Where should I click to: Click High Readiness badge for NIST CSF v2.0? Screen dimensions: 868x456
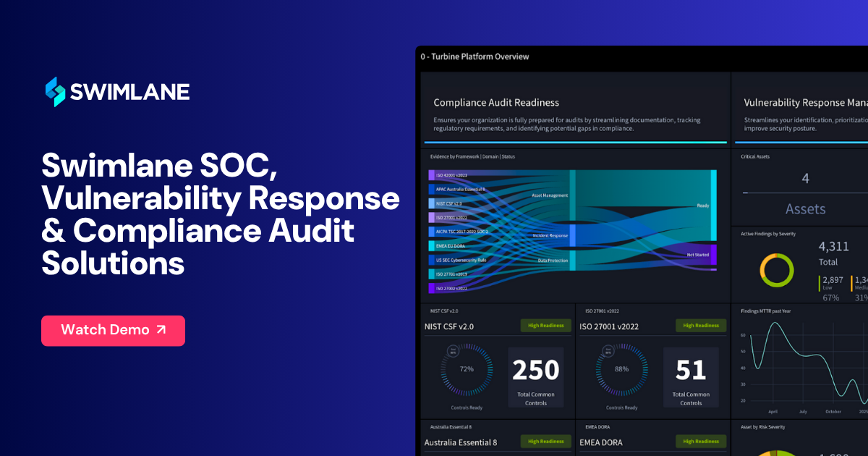tap(545, 326)
